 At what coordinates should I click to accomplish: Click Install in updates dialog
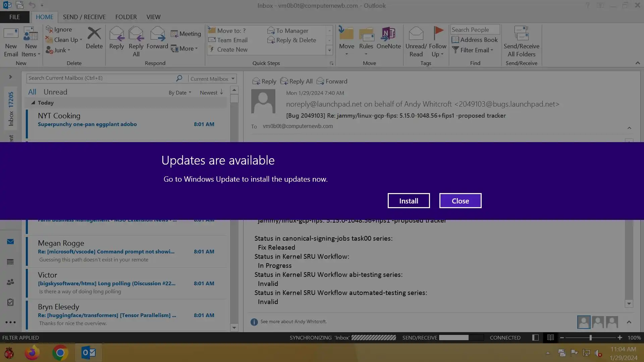point(409,201)
